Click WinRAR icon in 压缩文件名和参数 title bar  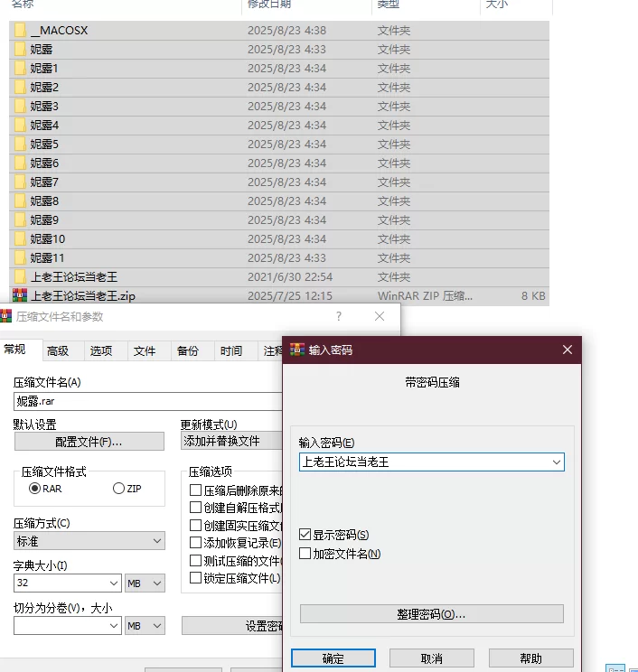point(5,316)
